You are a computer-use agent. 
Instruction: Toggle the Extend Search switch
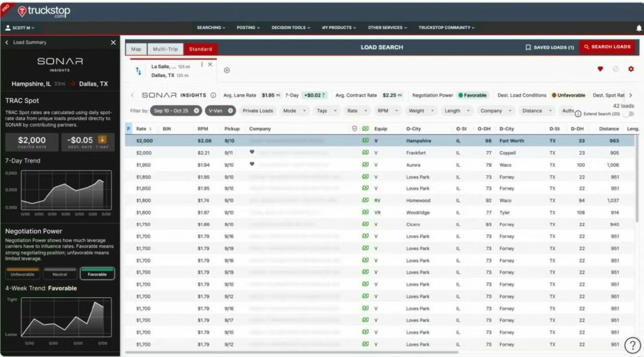point(629,114)
